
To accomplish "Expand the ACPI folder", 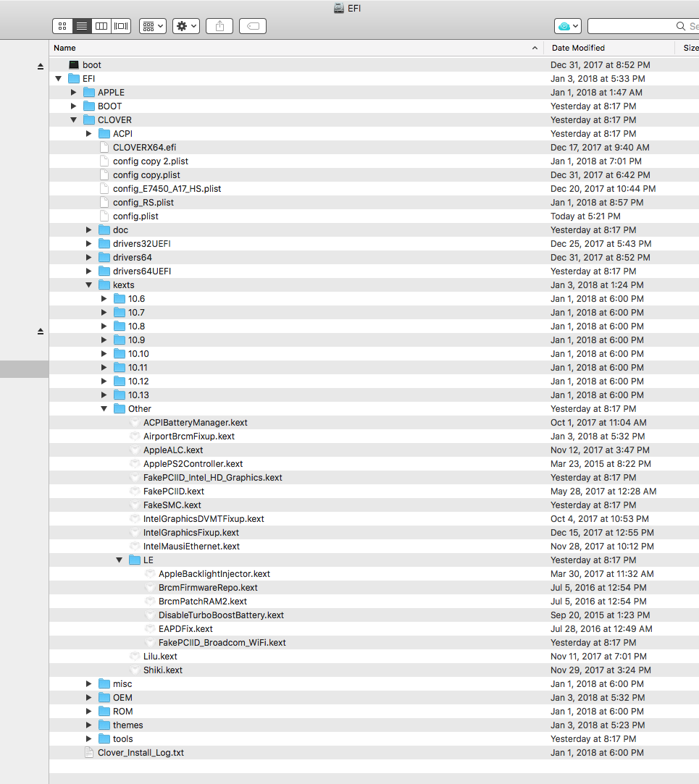I will click(x=88, y=134).
